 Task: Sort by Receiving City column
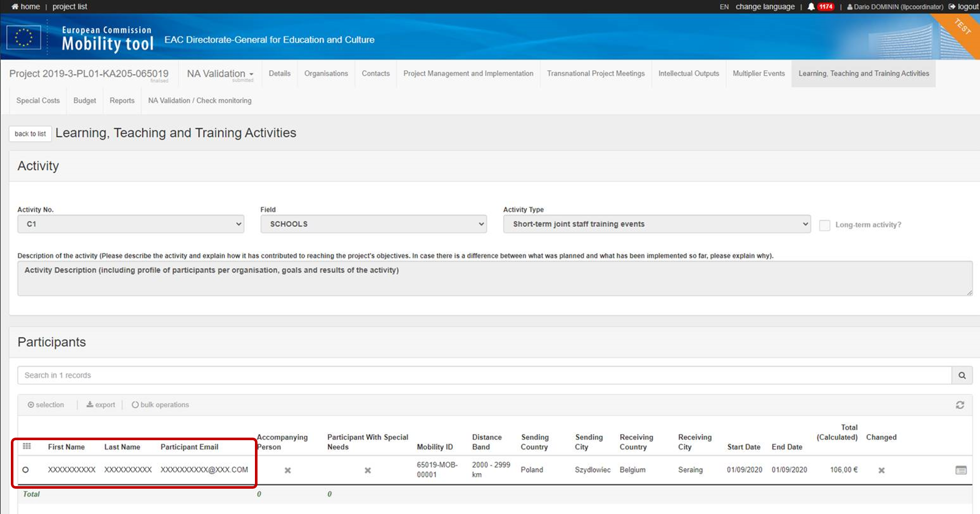(695, 442)
